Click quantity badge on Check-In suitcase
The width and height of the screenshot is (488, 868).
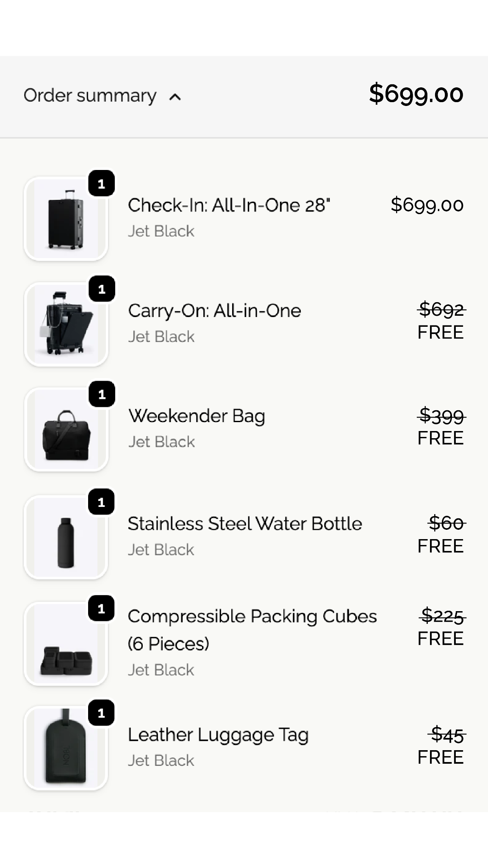coord(101,184)
